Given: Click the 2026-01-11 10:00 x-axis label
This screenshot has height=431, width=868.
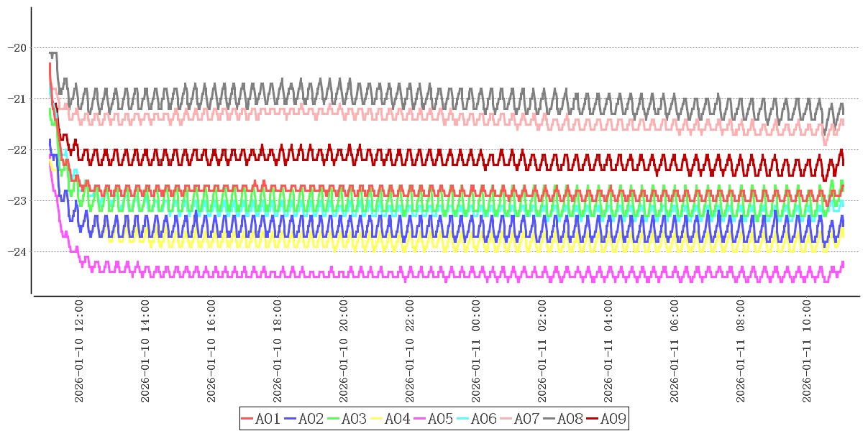Looking at the screenshot, I should point(807,352).
